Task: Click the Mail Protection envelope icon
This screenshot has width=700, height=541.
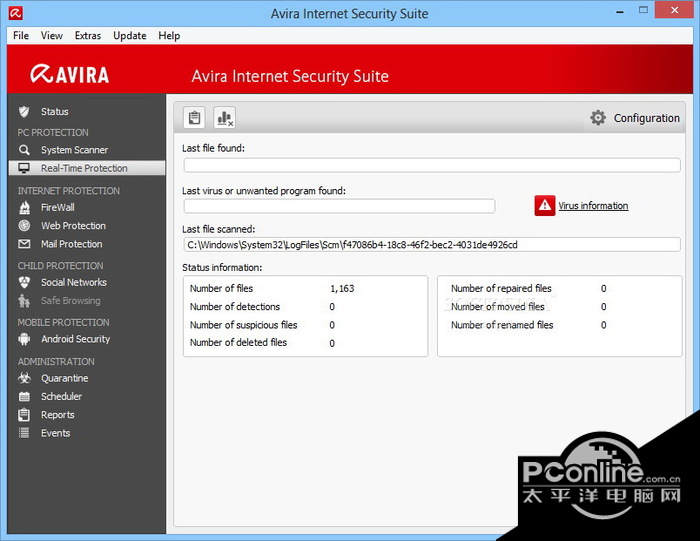Action: click(x=24, y=244)
